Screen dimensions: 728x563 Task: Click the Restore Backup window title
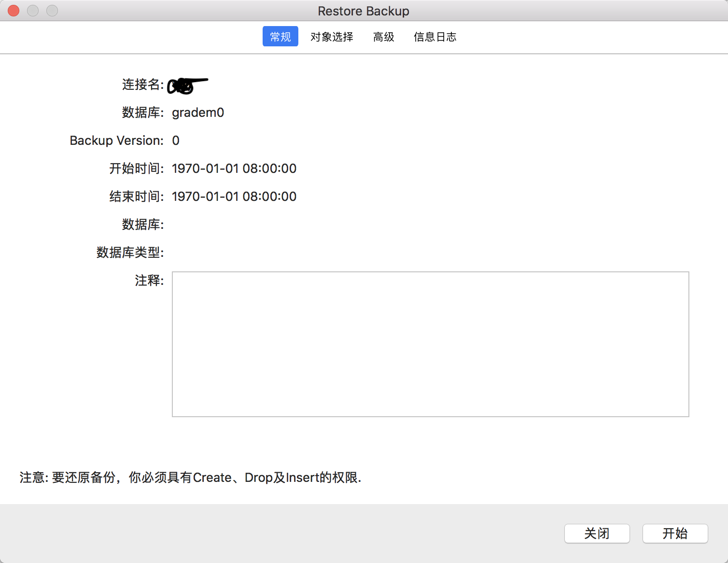(x=364, y=11)
